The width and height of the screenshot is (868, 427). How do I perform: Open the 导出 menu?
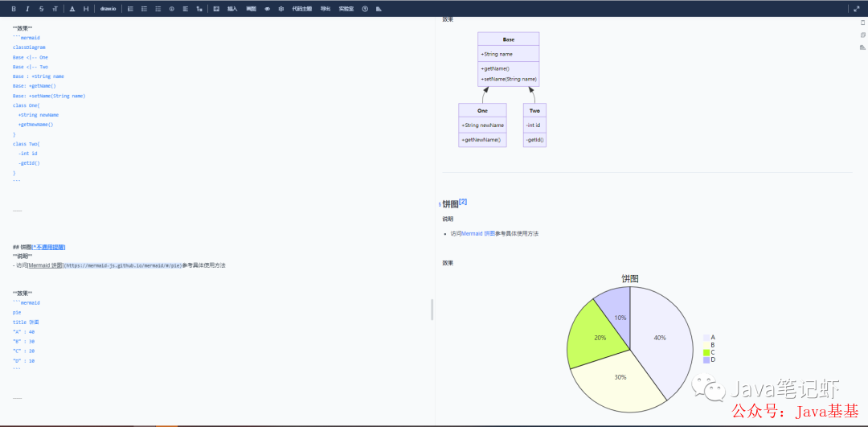pyautogui.click(x=325, y=9)
